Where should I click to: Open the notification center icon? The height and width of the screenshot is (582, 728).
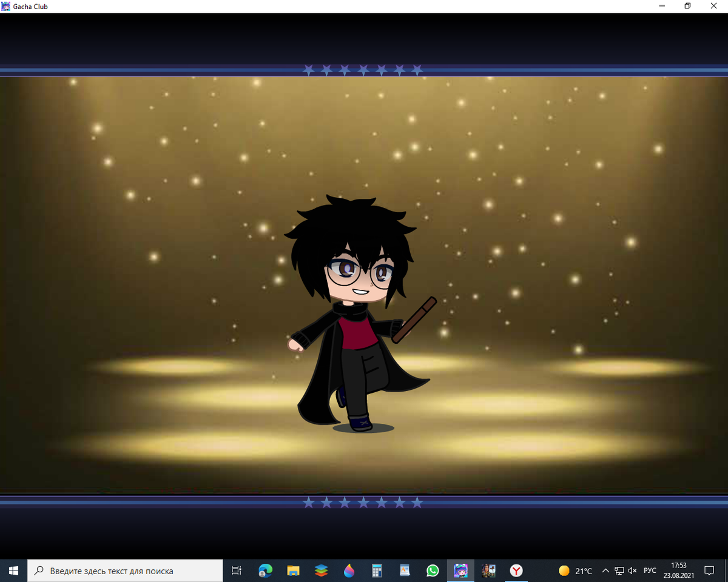pos(709,570)
